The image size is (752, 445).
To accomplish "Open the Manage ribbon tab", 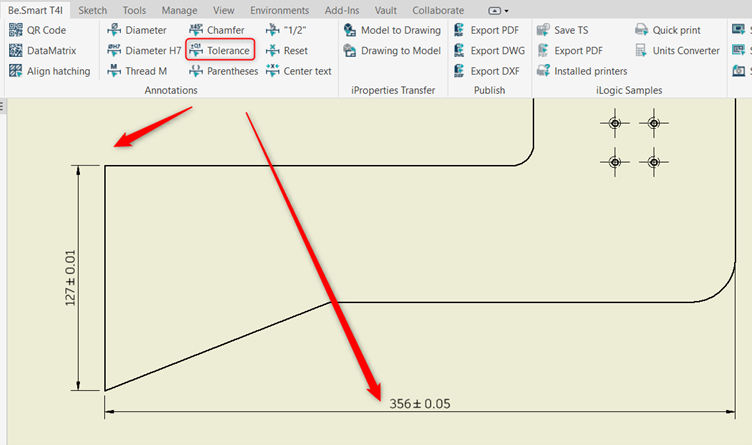I will [x=179, y=10].
